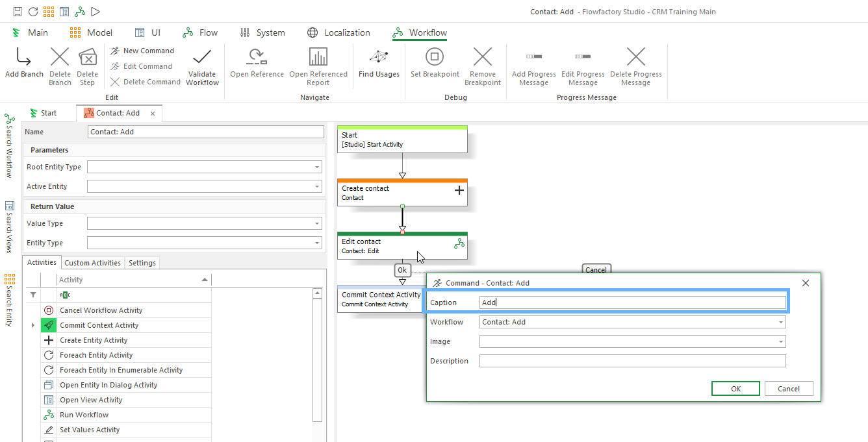Select the Workflow ribbon tab
The height and width of the screenshot is (442, 868).
pyautogui.click(x=420, y=32)
